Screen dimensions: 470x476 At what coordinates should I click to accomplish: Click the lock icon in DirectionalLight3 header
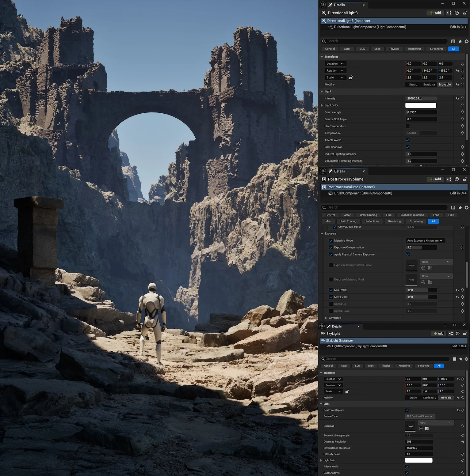pyautogui.click(x=464, y=13)
